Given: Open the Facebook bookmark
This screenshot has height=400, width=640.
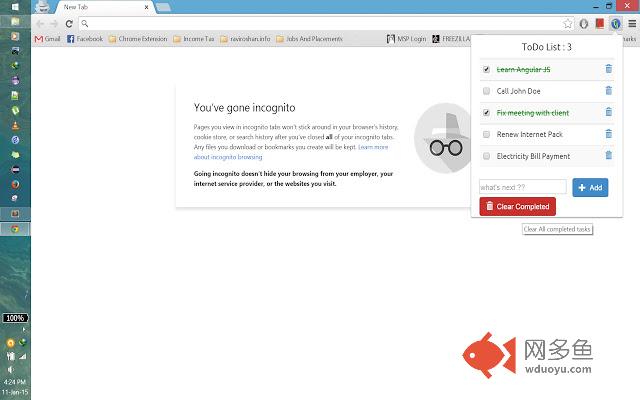Looking at the screenshot, I should (x=85, y=39).
